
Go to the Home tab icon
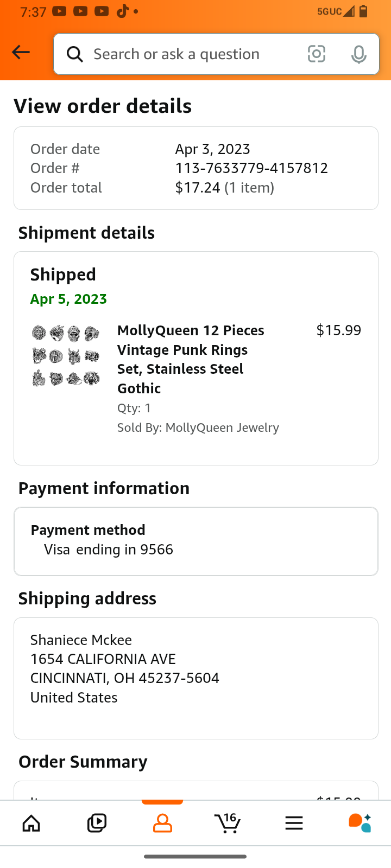pyautogui.click(x=31, y=823)
